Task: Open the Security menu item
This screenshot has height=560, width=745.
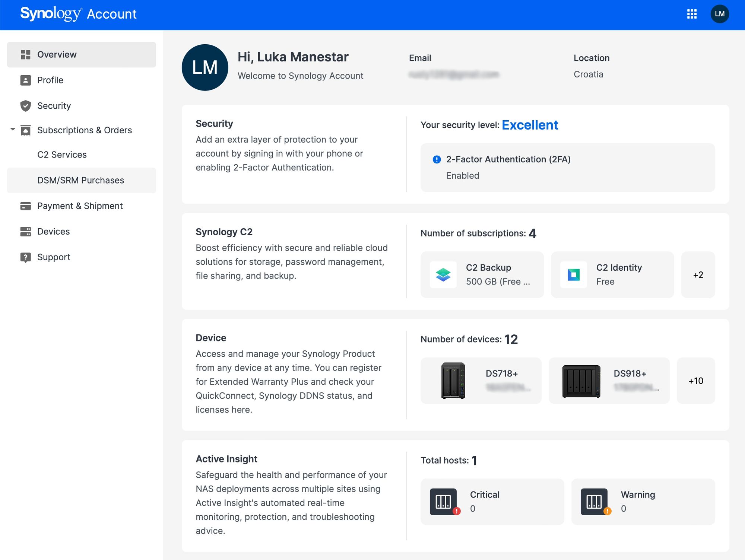Action: (82, 106)
